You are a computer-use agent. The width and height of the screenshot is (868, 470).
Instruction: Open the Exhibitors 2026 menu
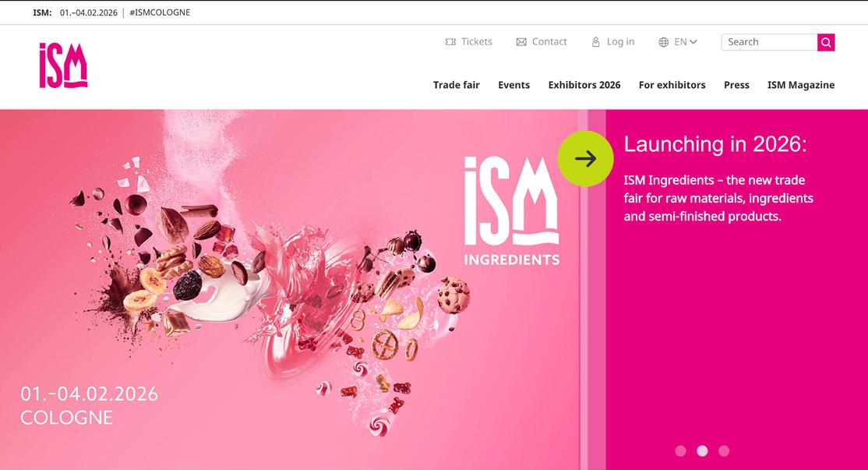point(584,85)
